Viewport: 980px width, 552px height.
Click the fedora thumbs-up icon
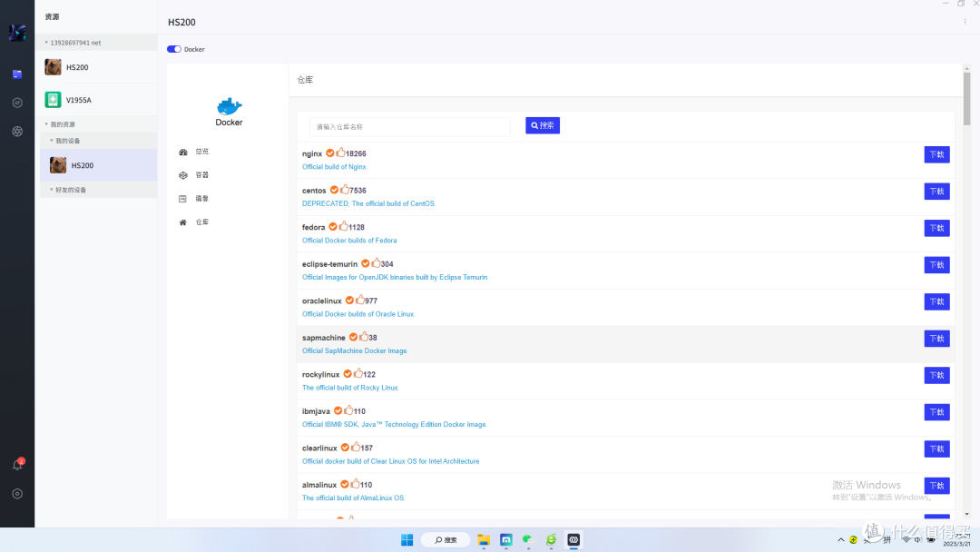coord(343,226)
